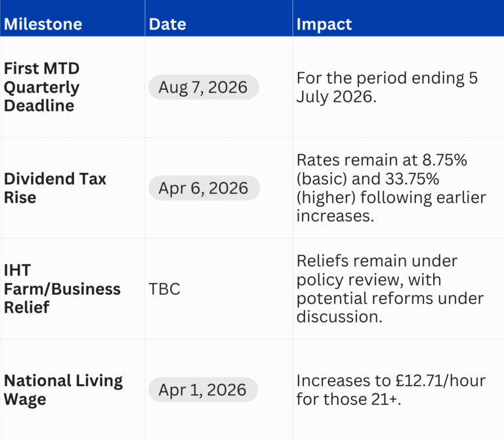Select the IHT Farm/Business Relief milestone
This screenshot has height=440, width=504.
62,289
